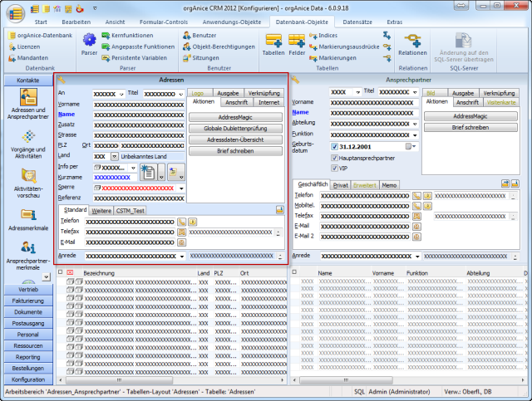Open the Konfiguration navigation section

[28, 379]
